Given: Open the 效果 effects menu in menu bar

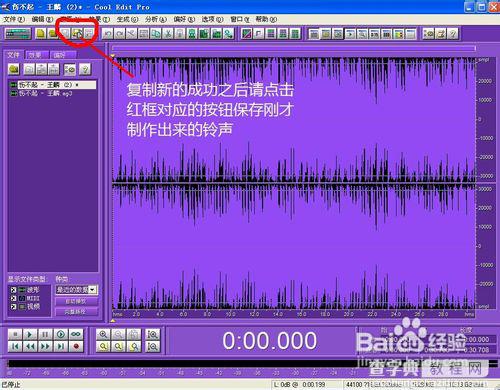Looking at the screenshot, I should (99, 19).
